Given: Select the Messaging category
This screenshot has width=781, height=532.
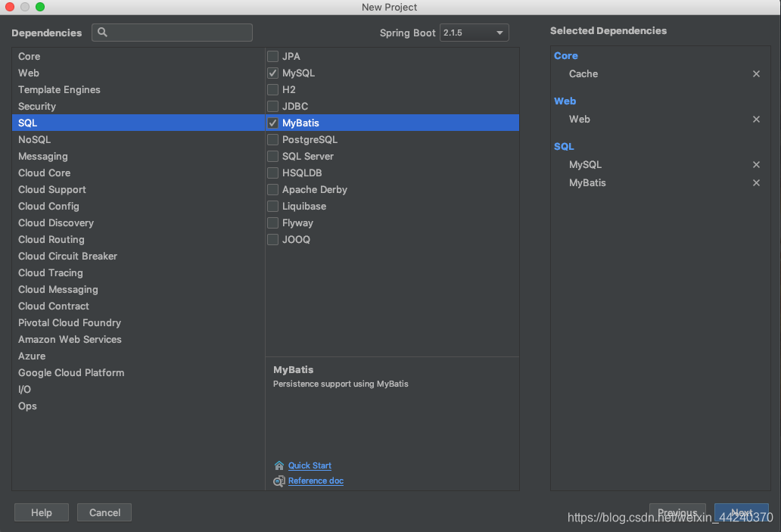Looking at the screenshot, I should [x=138, y=156].
